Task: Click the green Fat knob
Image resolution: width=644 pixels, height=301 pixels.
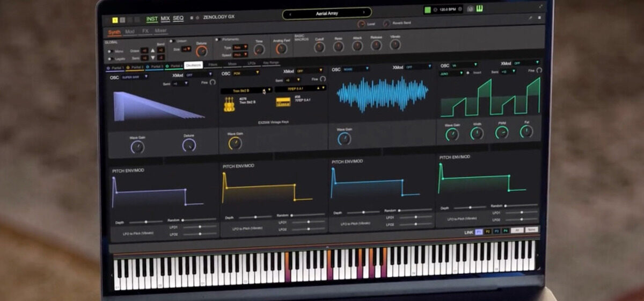Action: coord(526,131)
